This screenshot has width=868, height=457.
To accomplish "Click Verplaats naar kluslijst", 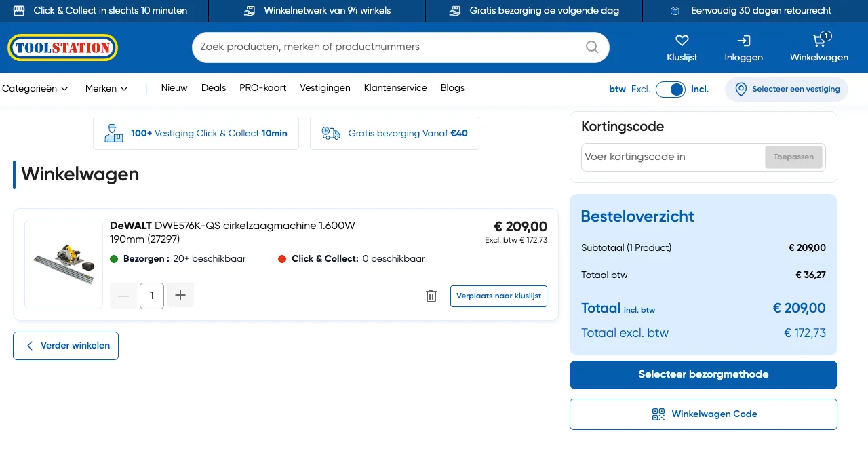I will (498, 296).
